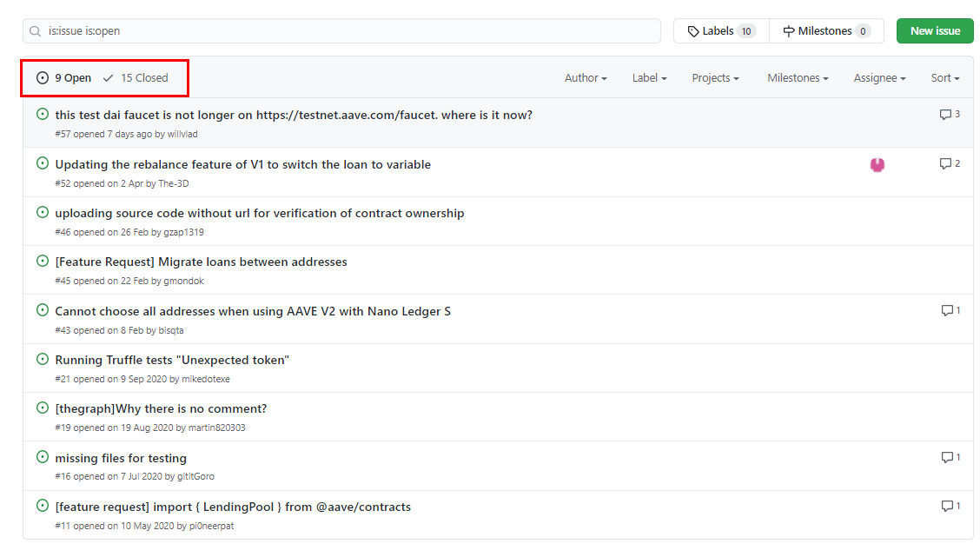Click the open-issue icon beside issue #52
980x557 pixels.
(x=43, y=163)
